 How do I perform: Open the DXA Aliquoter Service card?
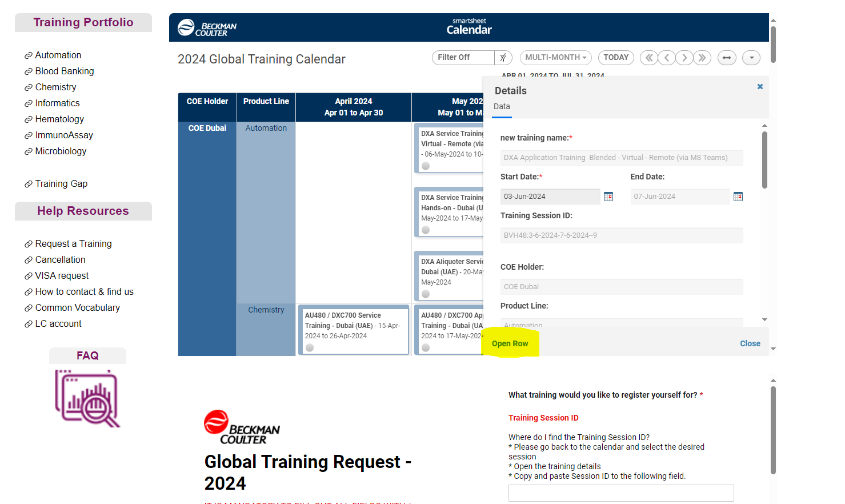(449, 276)
